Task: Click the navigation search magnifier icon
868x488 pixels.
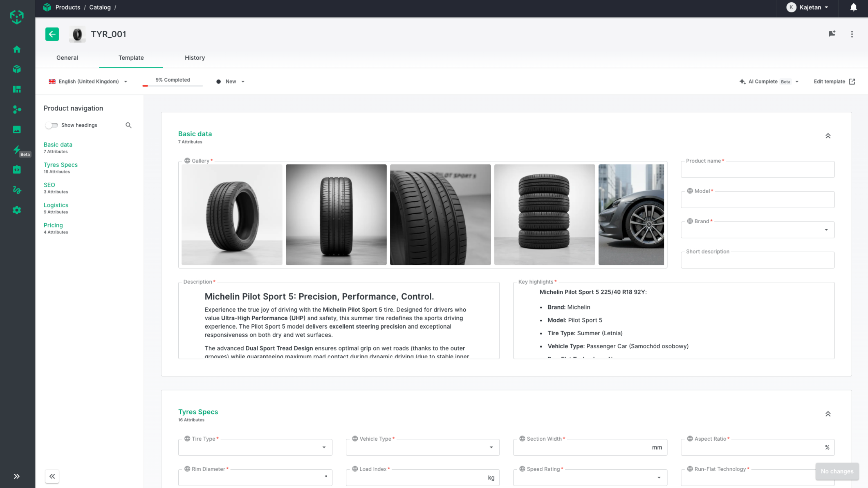Action: (128, 125)
